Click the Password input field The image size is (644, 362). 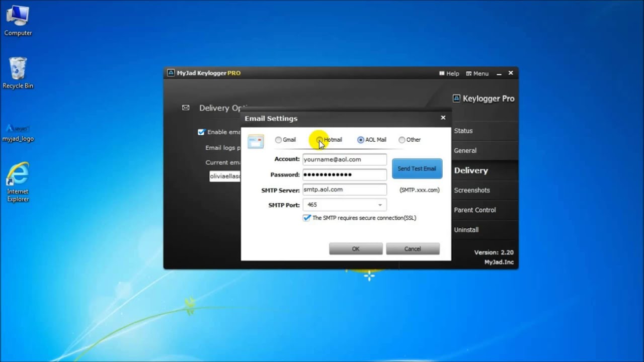[x=345, y=174]
